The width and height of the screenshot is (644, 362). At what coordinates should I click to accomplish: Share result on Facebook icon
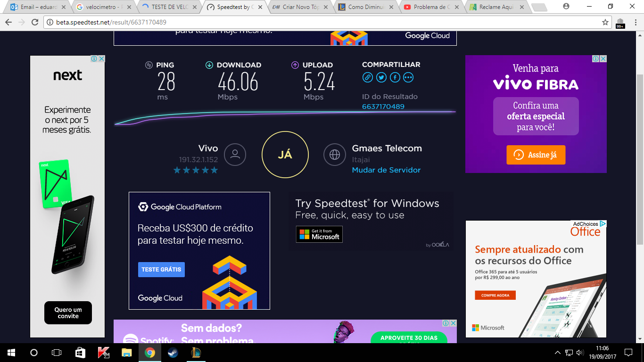(395, 77)
